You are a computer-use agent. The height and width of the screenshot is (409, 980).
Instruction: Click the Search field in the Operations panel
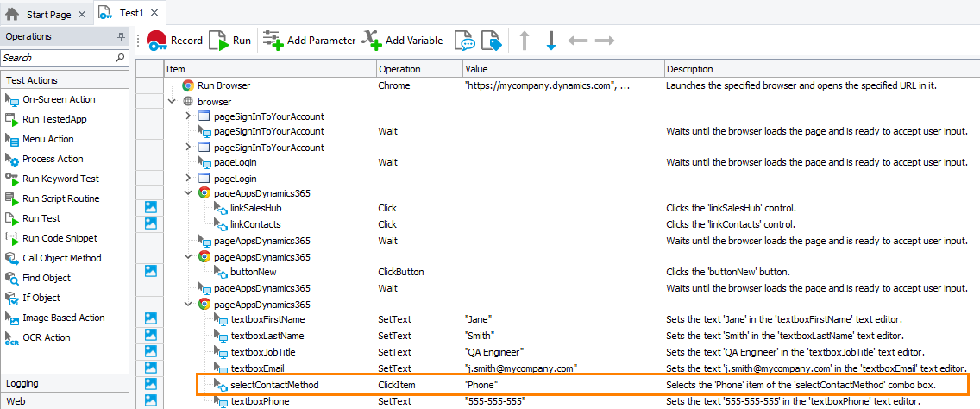point(57,58)
